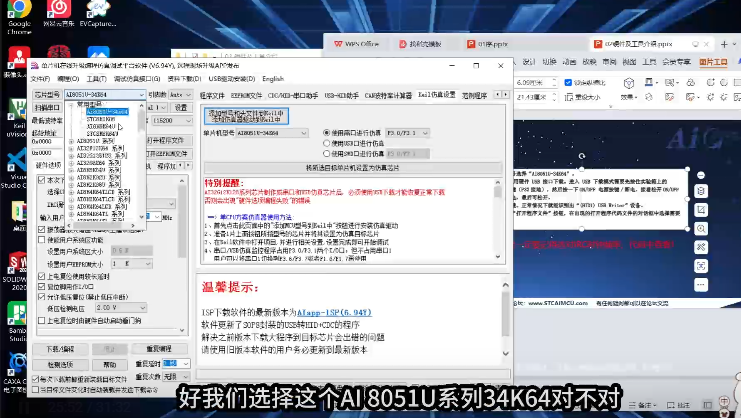The width and height of the screenshot is (741, 418).
Task: Toggle auto-download on file change checkbox
Action: click(x=35, y=390)
